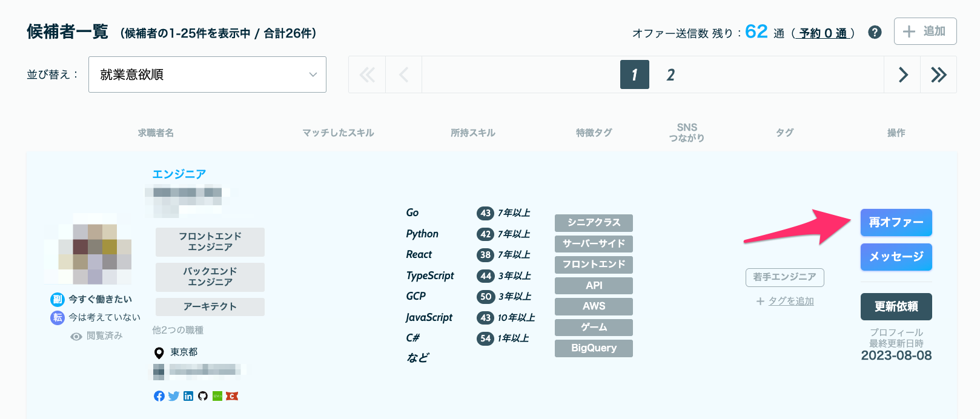Select page 1 in pagination
Viewport: 980px width, 419px height.
[x=635, y=74]
